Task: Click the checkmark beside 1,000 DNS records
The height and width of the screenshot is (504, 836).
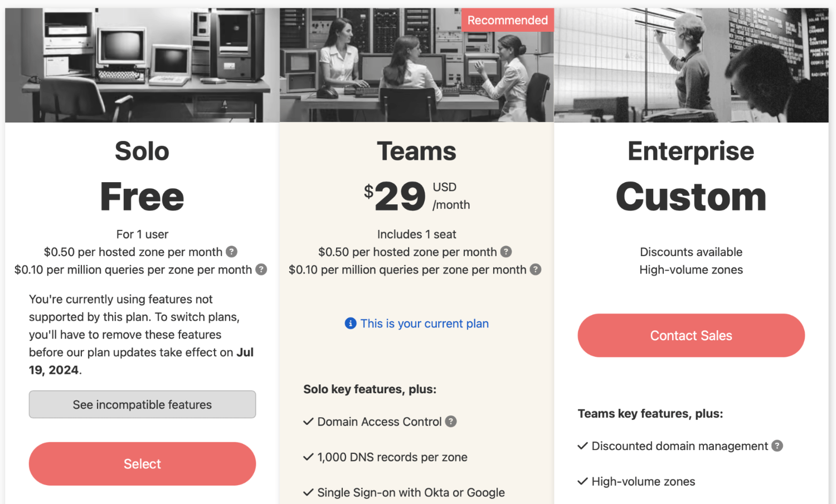Action: point(308,457)
